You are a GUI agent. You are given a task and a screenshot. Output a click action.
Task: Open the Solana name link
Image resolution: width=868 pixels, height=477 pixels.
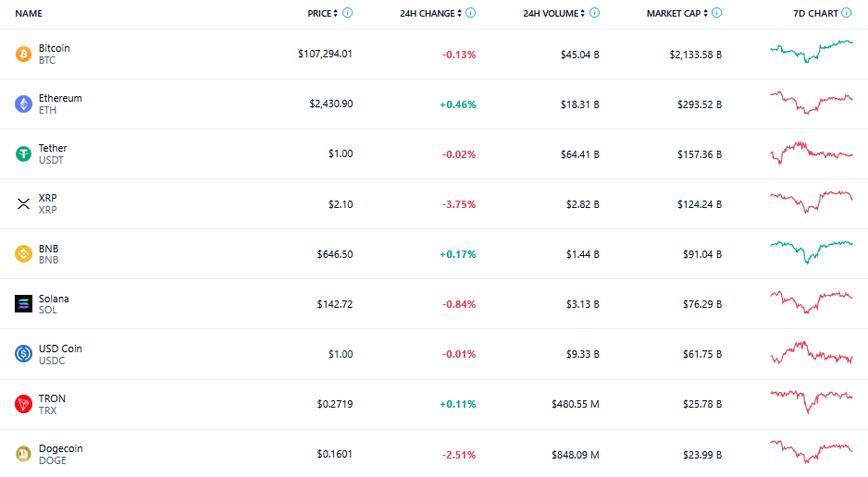coord(54,299)
